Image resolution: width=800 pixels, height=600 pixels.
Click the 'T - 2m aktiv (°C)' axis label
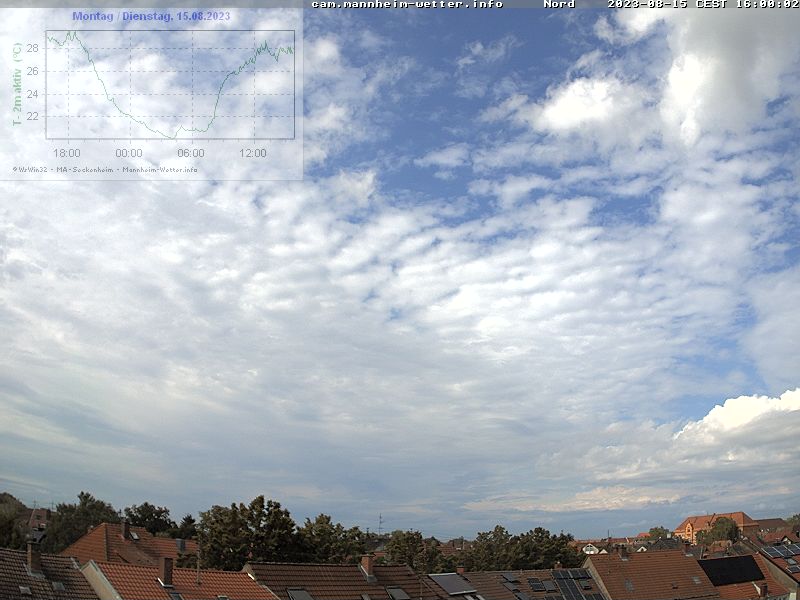click(x=17, y=84)
